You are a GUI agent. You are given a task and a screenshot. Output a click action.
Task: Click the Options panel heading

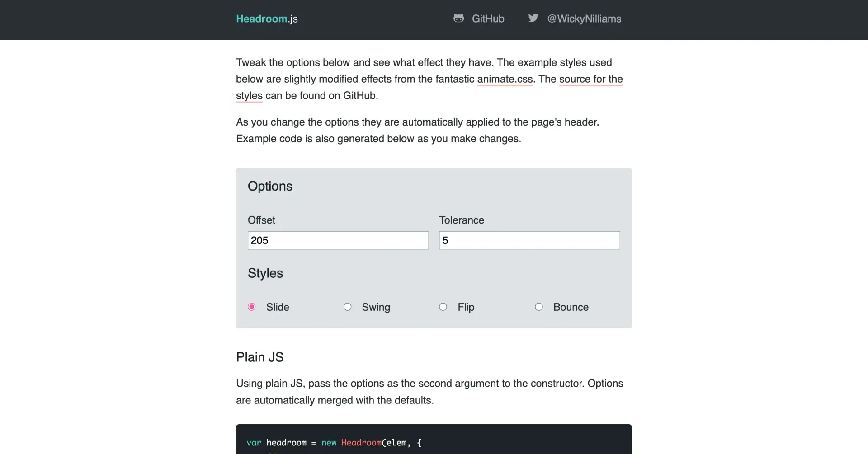pyautogui.click(x=270, y=187)
